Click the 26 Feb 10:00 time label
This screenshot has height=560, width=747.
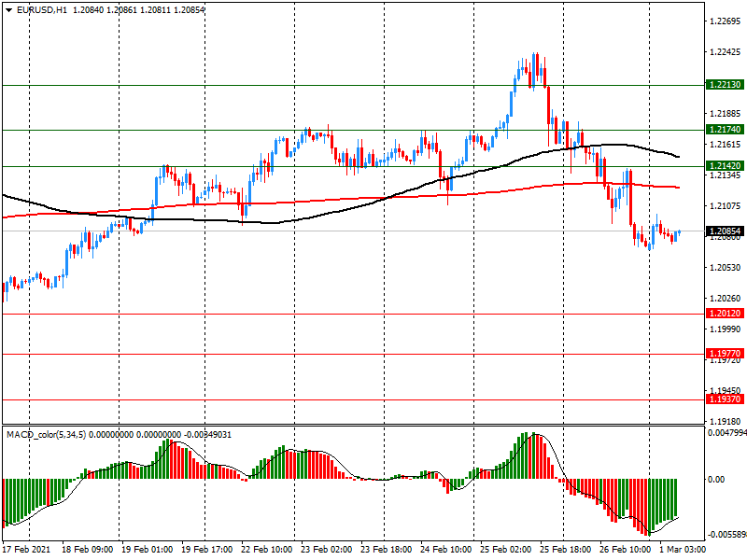coord(626,550)
